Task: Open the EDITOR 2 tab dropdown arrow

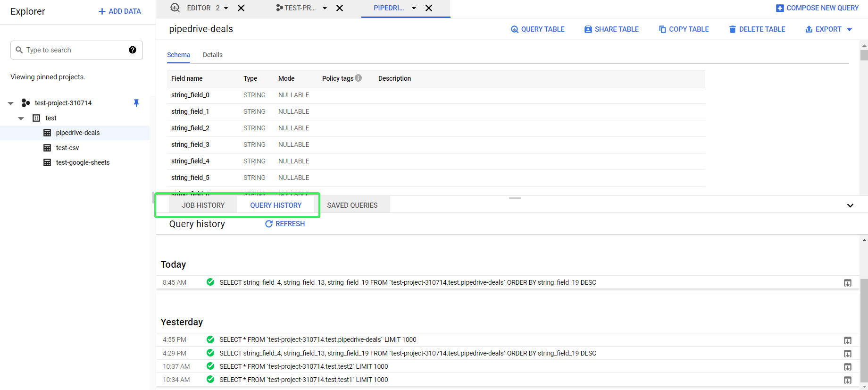Action: [226, 8]
